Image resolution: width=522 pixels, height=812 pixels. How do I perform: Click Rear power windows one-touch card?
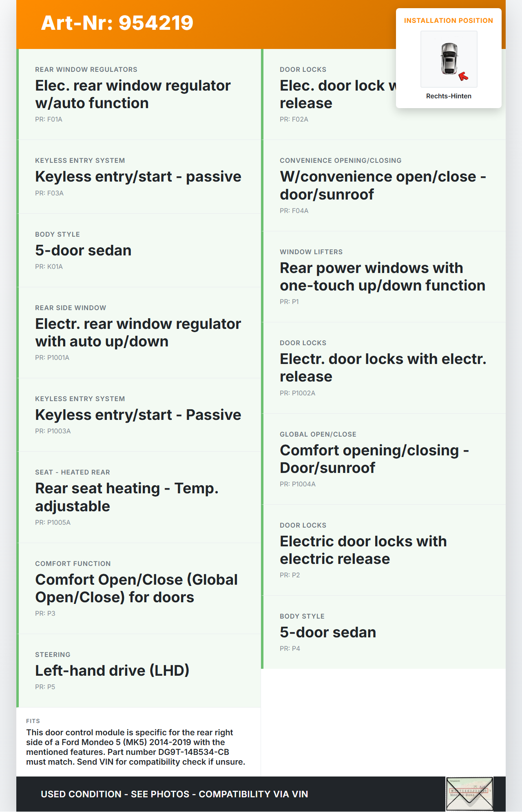click(x=383, y=277)
